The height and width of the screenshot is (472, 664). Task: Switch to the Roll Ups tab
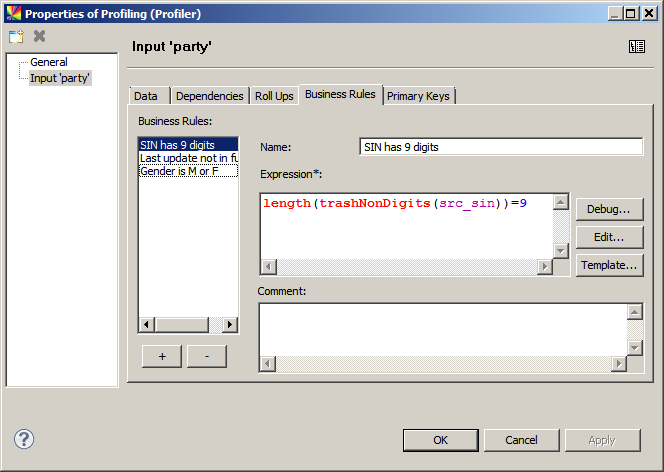tap(274, 96)
